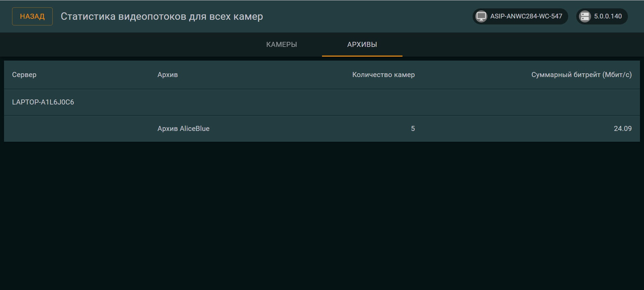Viewport: 644px width, 290px height.
Task: Click the bitrate value 24.09
Action: point(622,129)
